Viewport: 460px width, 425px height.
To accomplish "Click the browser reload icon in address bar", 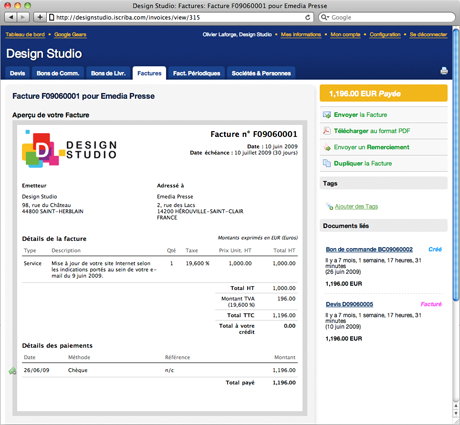I will coord(307,17).
